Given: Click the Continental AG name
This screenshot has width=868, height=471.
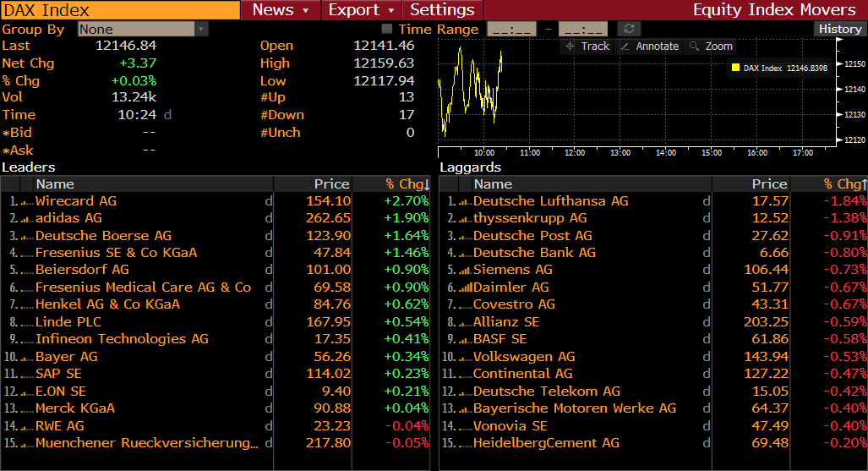Looking at the screenshot, I should tap(522, 374).
